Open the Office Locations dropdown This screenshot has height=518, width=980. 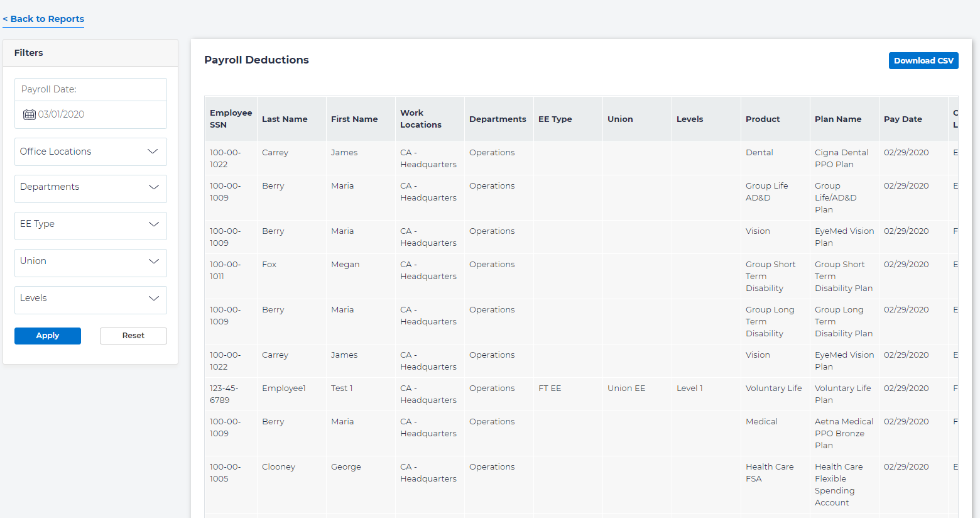(x=90, y=152)
